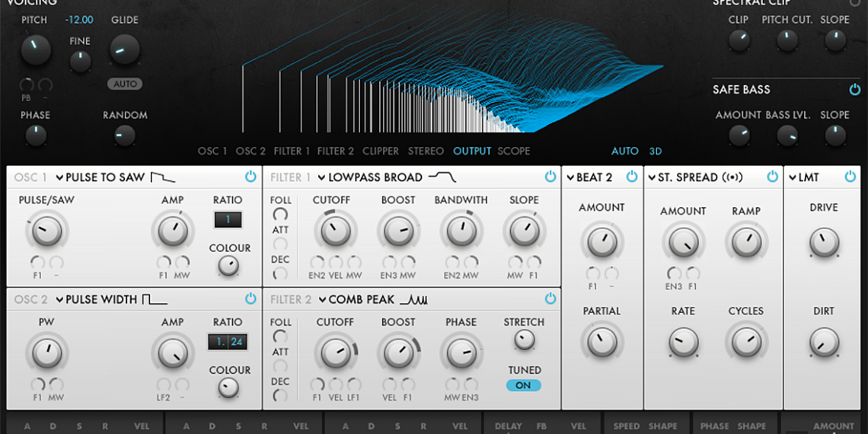Toggle the Safe Bass power icon
The height and width of the screenshot is (434, 868).
(854, 90)
